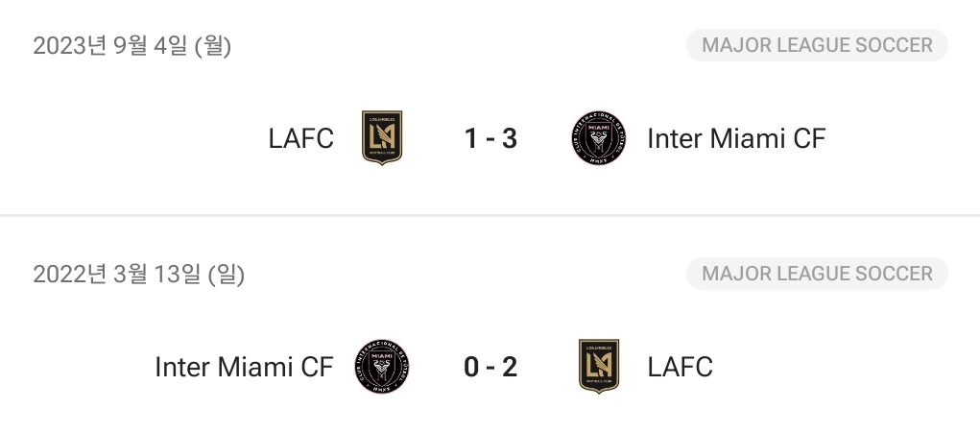This screenshot has height=433, width=980.
Task: Click Inter Miami's score of 0 in the 2022 match
Action: [470, 367]
